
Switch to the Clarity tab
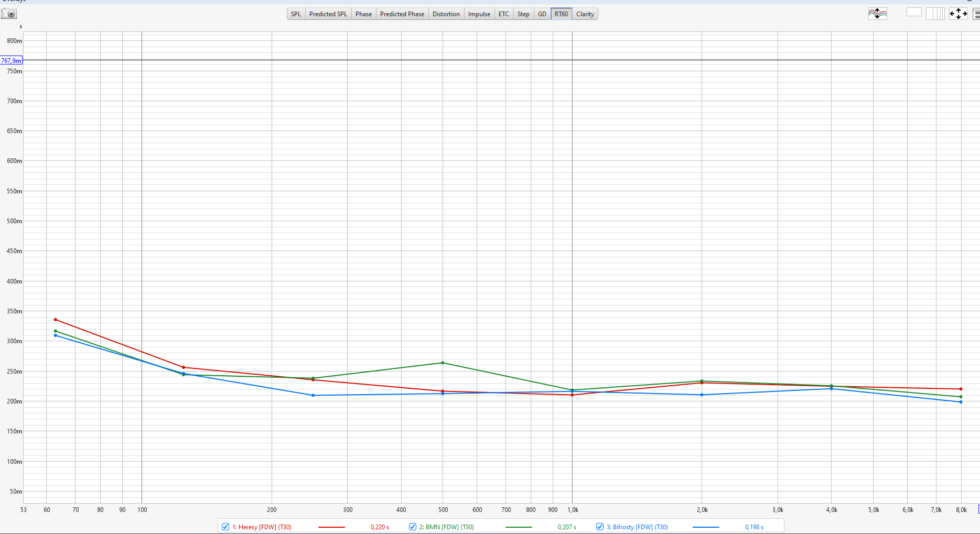click(x=585, y=14)
